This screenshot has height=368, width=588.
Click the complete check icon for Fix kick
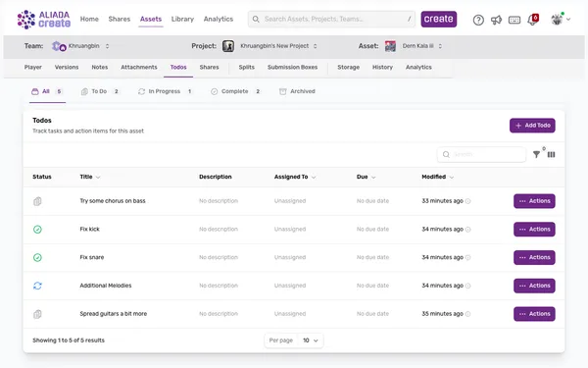pos(37,230)
